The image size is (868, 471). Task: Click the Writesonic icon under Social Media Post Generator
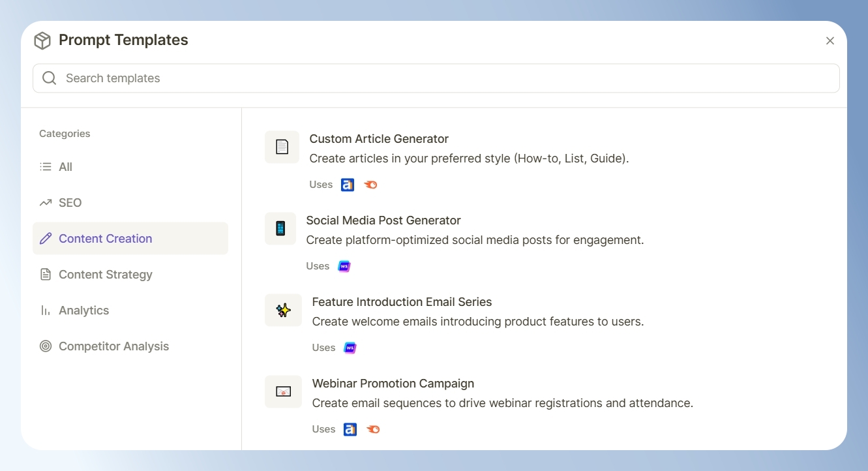coord(344,266)
